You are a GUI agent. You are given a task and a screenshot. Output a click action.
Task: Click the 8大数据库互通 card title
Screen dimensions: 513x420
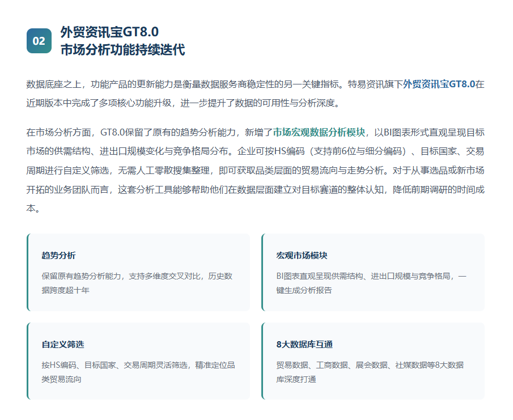click(x=304, y=345)
